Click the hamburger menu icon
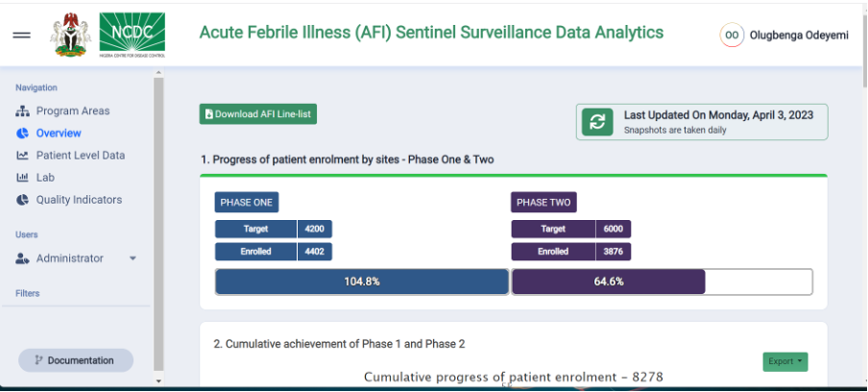The image size is (868, 392). pos(21,35)
